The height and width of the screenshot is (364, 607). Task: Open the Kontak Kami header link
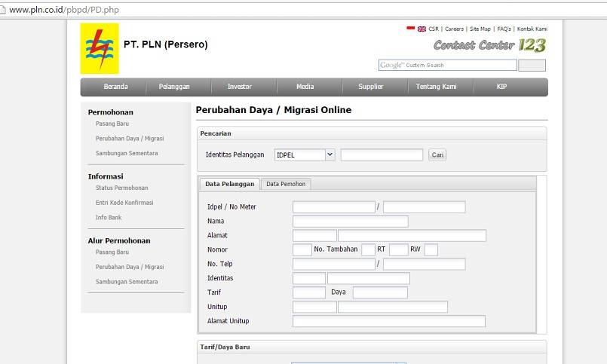click(532, 29)
